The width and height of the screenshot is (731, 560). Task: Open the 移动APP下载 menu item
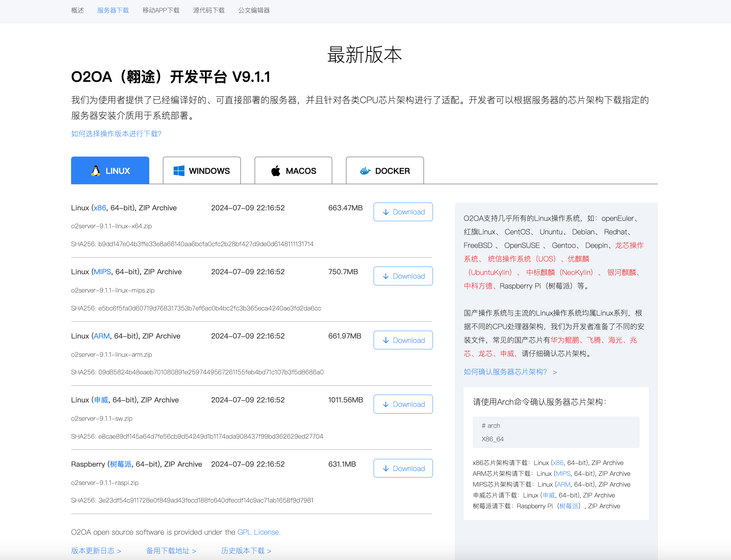click(x=161, y=10)
